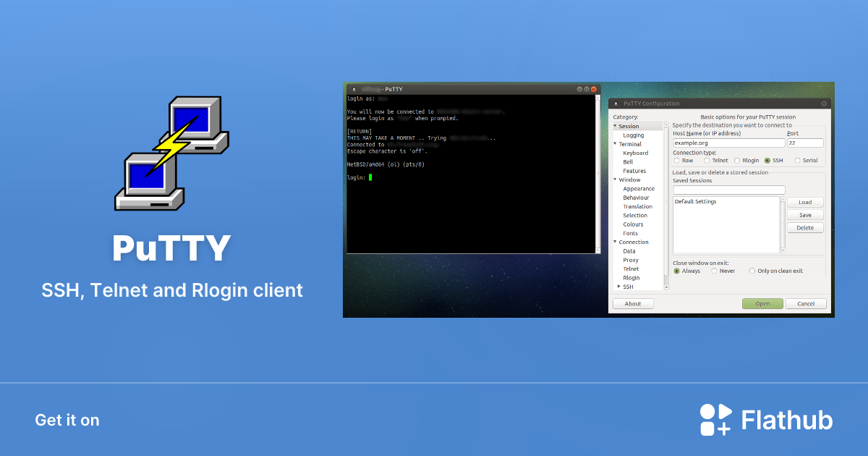
Task: Switch connection type to Telnet
Action: [708, 160]
